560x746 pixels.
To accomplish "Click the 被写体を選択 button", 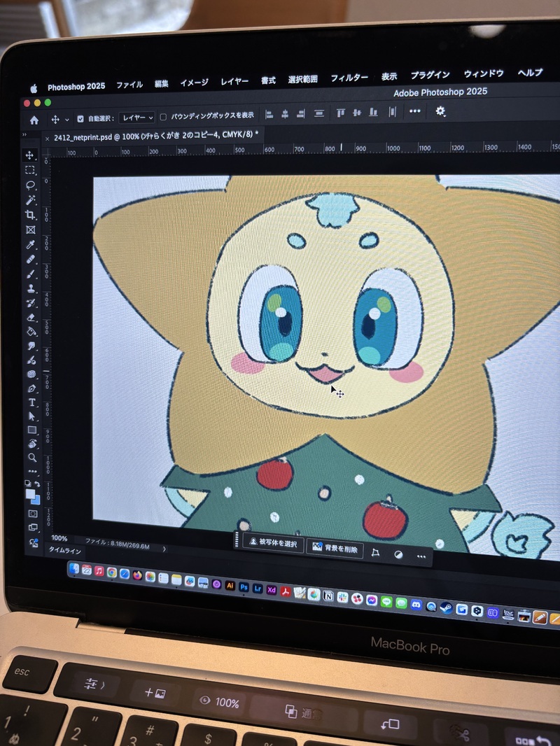I will coord(273,543).
